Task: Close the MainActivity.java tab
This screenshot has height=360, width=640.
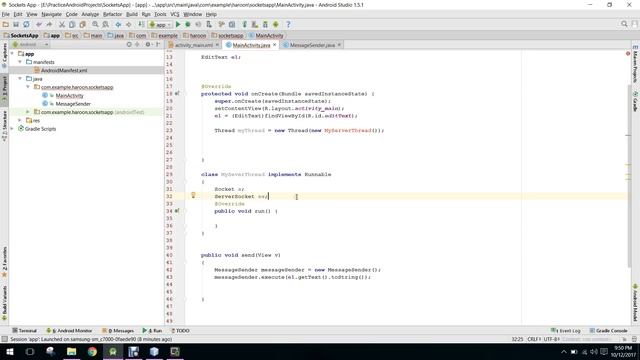Action: point(275,44)
